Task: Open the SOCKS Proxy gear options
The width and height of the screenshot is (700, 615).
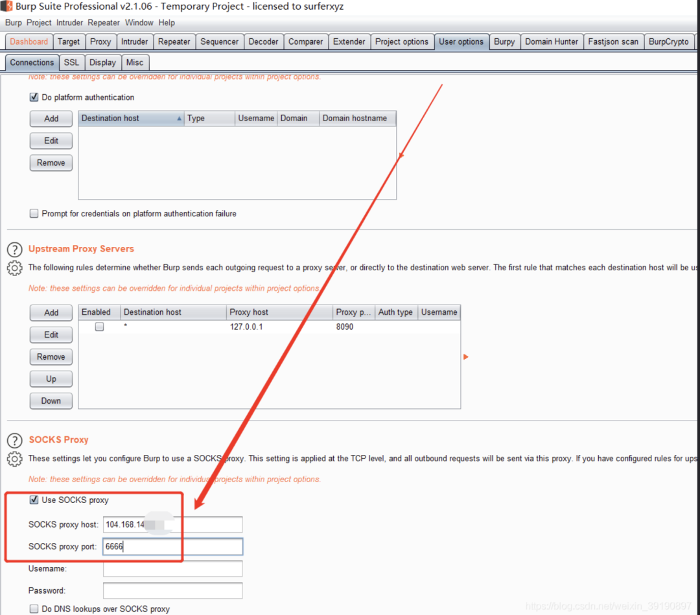Action: [15, 459]
